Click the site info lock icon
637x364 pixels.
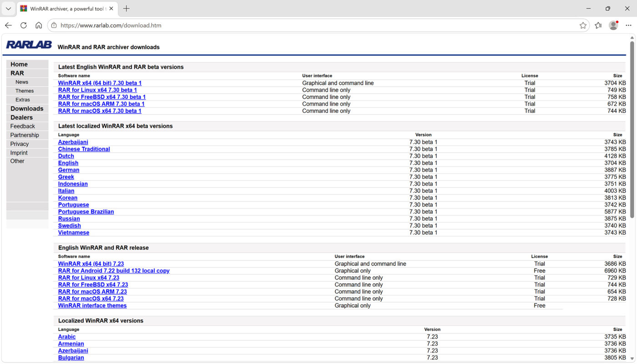click(x=54, y=25)
